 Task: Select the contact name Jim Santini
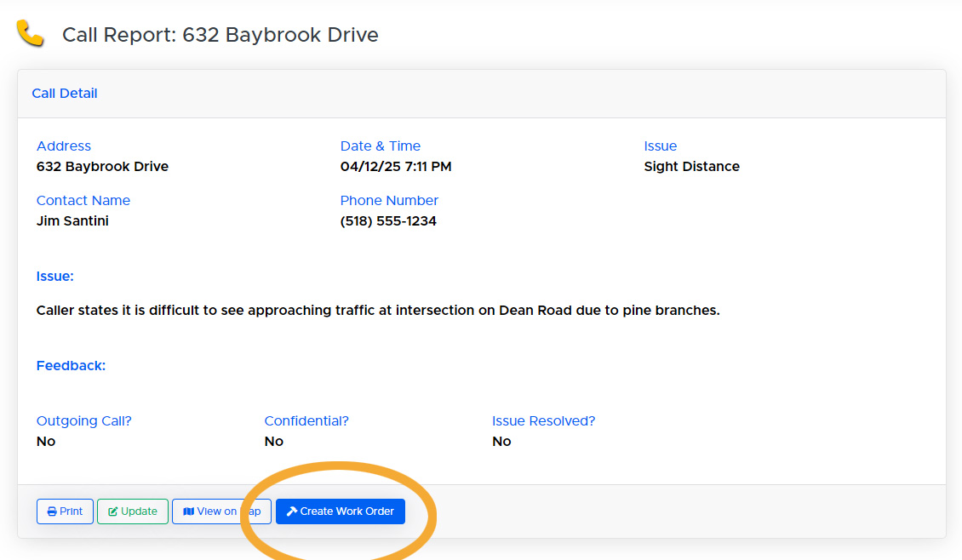tap(72, 221)
